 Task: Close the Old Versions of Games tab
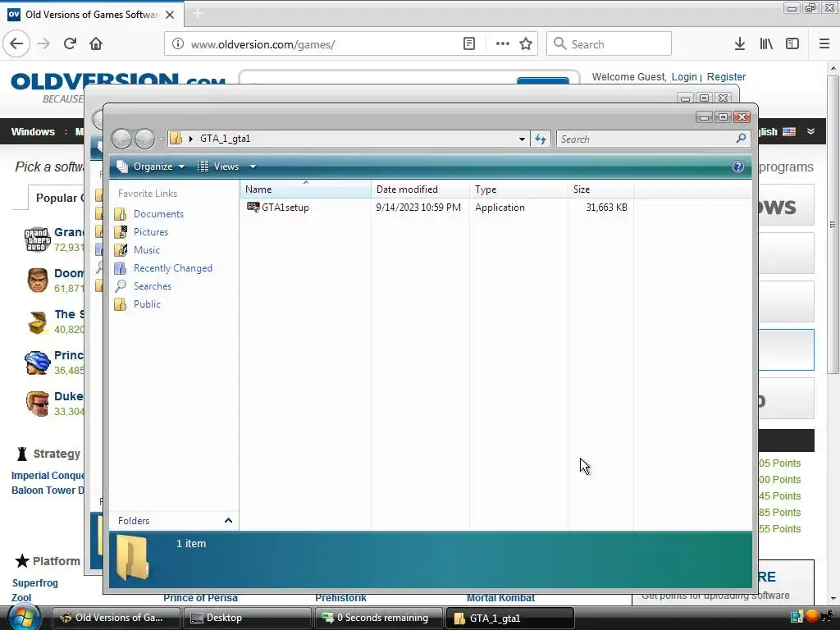(x=170, y=15)
